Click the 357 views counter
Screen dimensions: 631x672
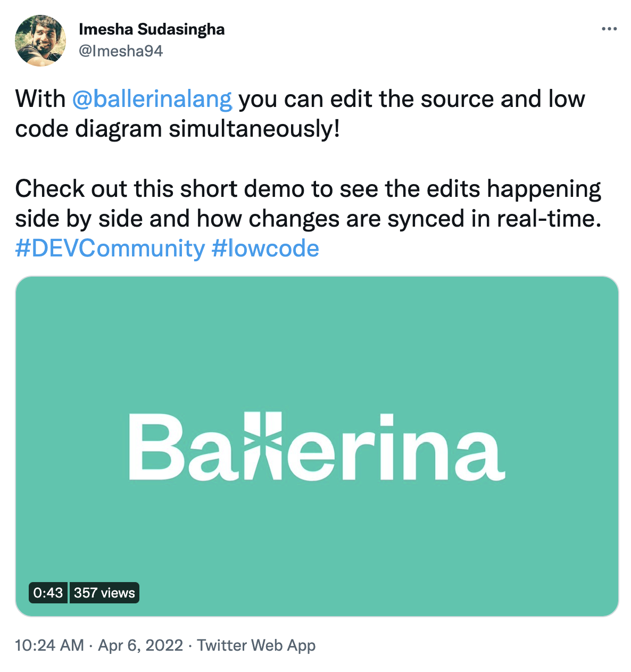[104, 593]
